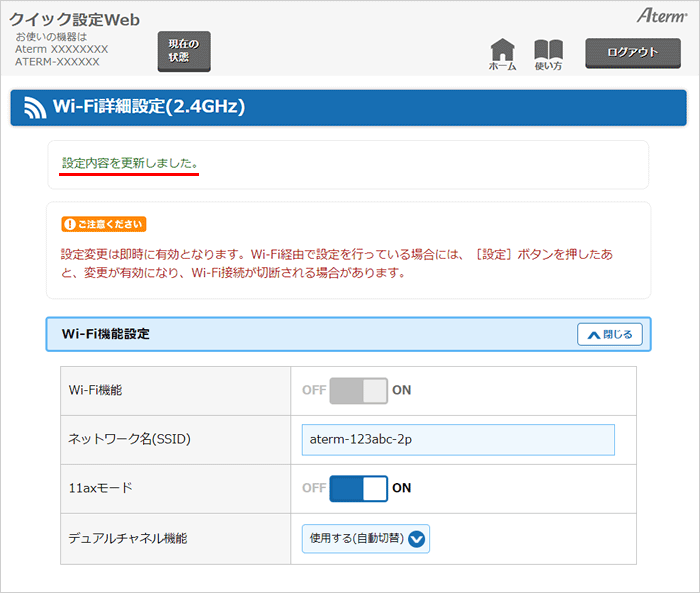This screenshot has width=700, height=593.
Task: Go to the ホーム home icon
Action: coord(502,54)
